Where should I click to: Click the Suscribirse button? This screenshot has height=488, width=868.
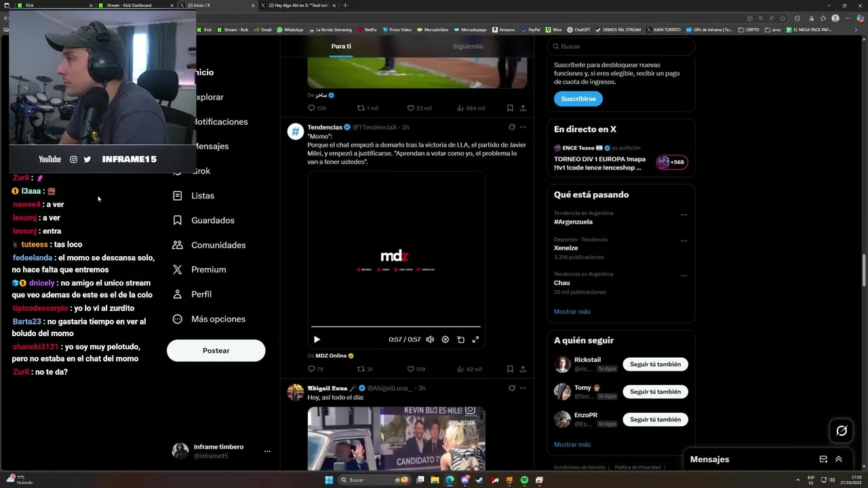click(578, 99)
